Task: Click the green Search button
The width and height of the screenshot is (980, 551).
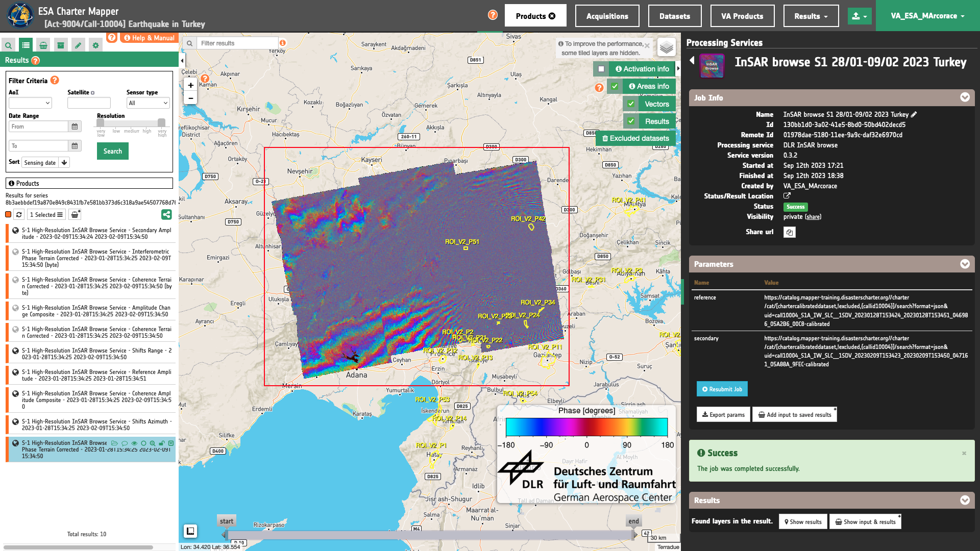Action: 113,151
